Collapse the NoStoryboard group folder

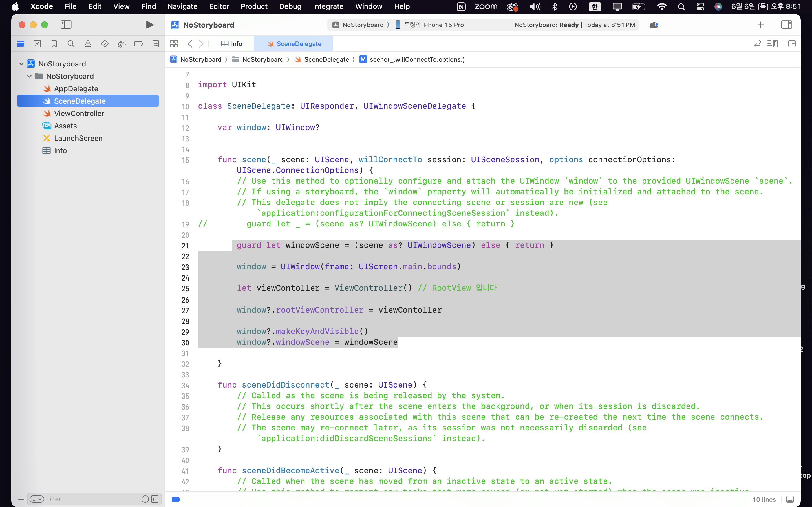(x=30, y=76)
